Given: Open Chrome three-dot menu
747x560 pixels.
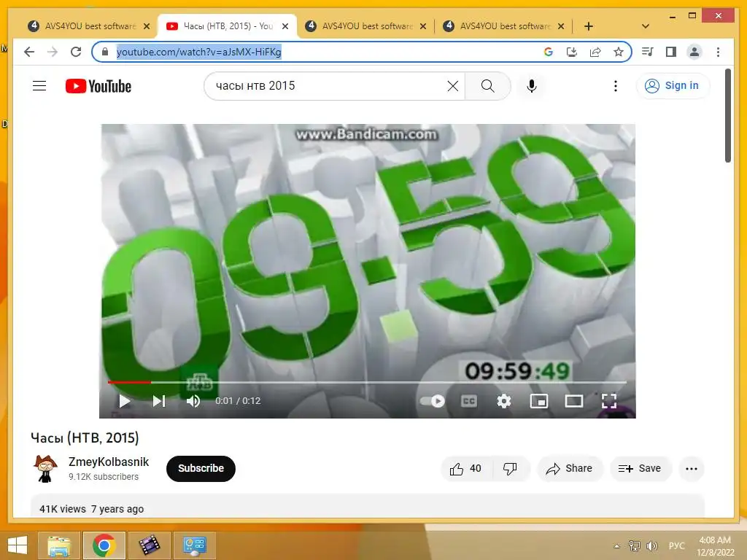Looking at the screenshot, I should pos(718,52).
